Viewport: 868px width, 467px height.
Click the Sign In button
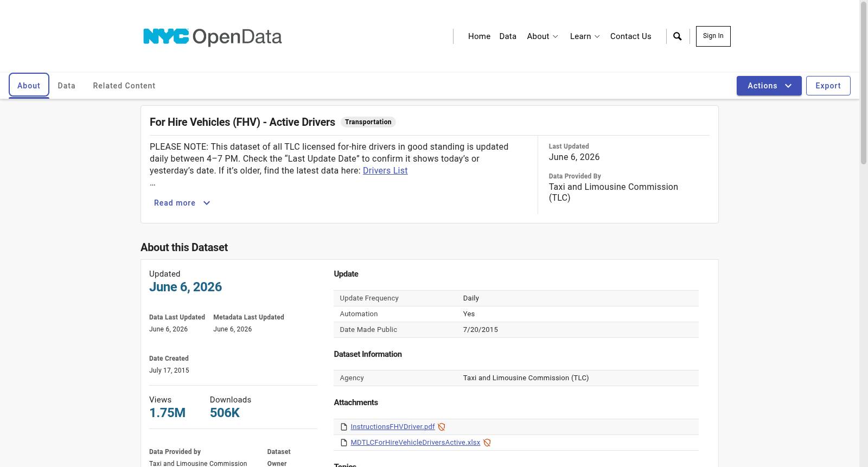click(x=713, y=36)
